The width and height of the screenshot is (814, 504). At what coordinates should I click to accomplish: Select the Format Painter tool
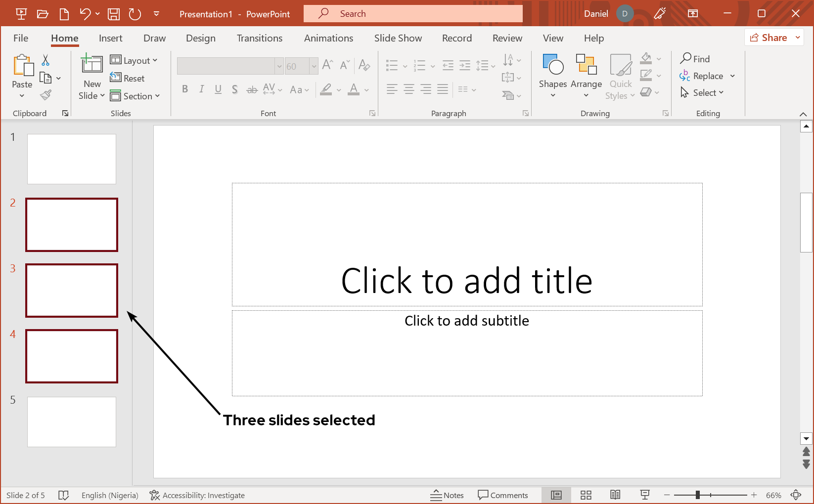tap(45, 94)
